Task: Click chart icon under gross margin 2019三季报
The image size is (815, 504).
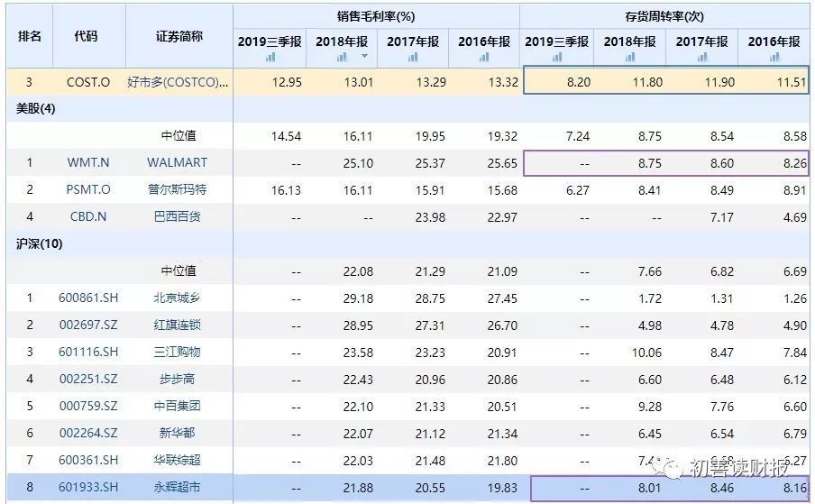Action: pyautogui.click(x=270, y=57)
